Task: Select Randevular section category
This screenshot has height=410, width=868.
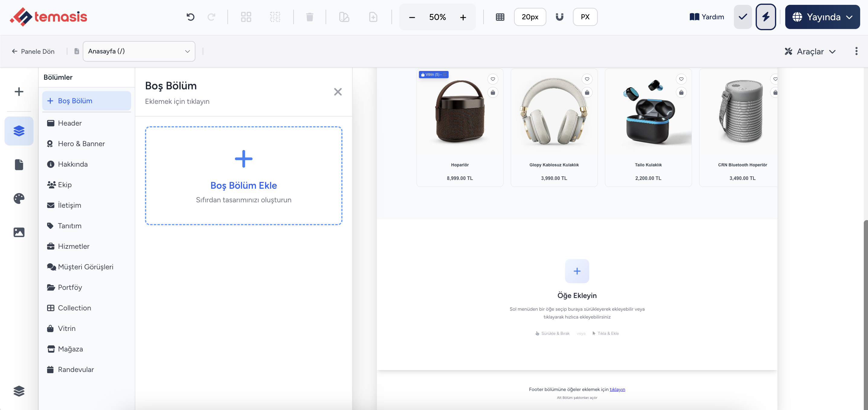Action: click(87, 370)
